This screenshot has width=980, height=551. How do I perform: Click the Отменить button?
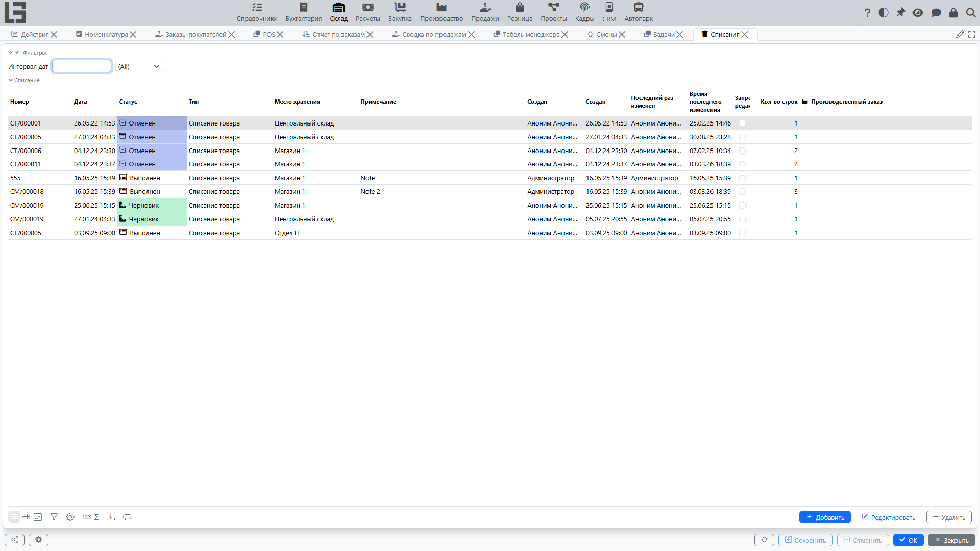tap(863, 540)
